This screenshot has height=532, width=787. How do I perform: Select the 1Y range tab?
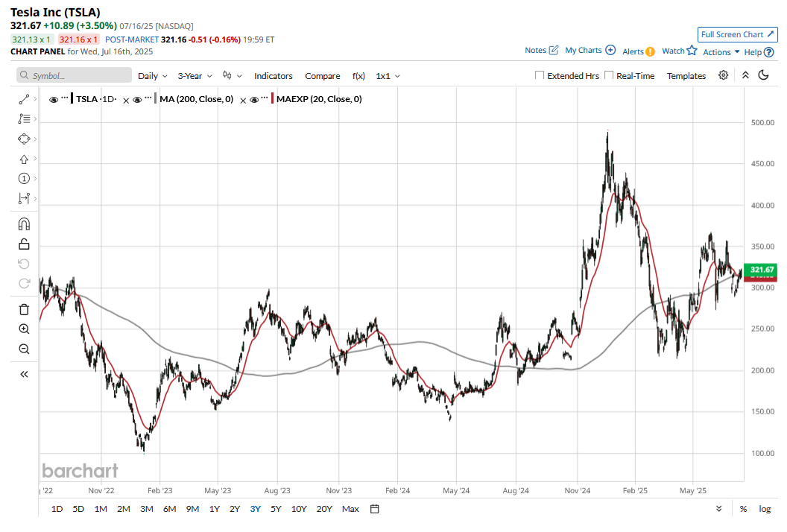[215, 509]
